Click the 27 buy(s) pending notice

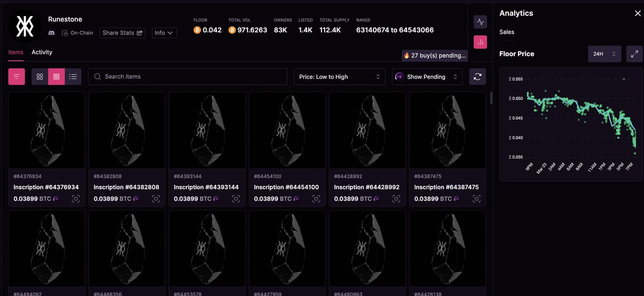(435, 55)
